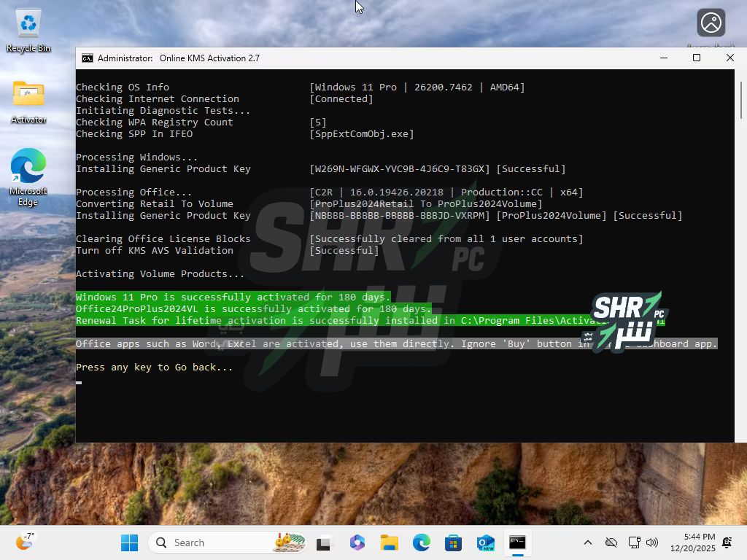Open the clock showing 5:44 PM
This screenshot has height=560, width=747.
pyautogui.click(x=693, y=542)
